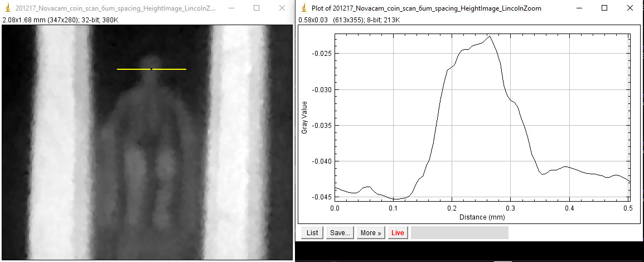
Task: Close the Plot window
Action: 631,8
